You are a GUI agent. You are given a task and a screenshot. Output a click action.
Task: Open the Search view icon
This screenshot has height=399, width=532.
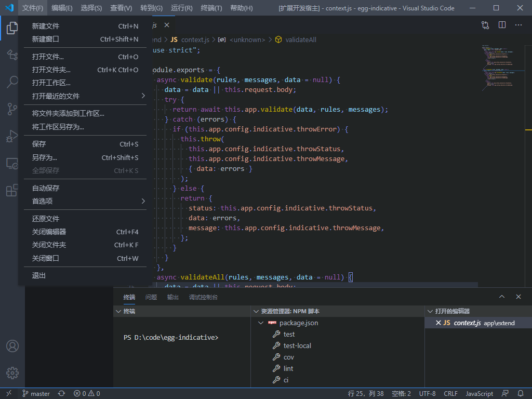pos(12,82)
